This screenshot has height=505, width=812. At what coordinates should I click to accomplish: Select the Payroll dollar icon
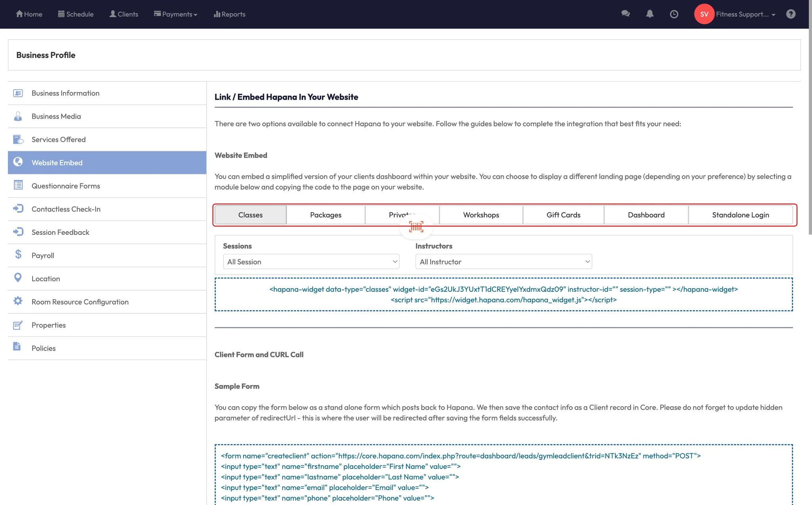[x=18, y=255]
